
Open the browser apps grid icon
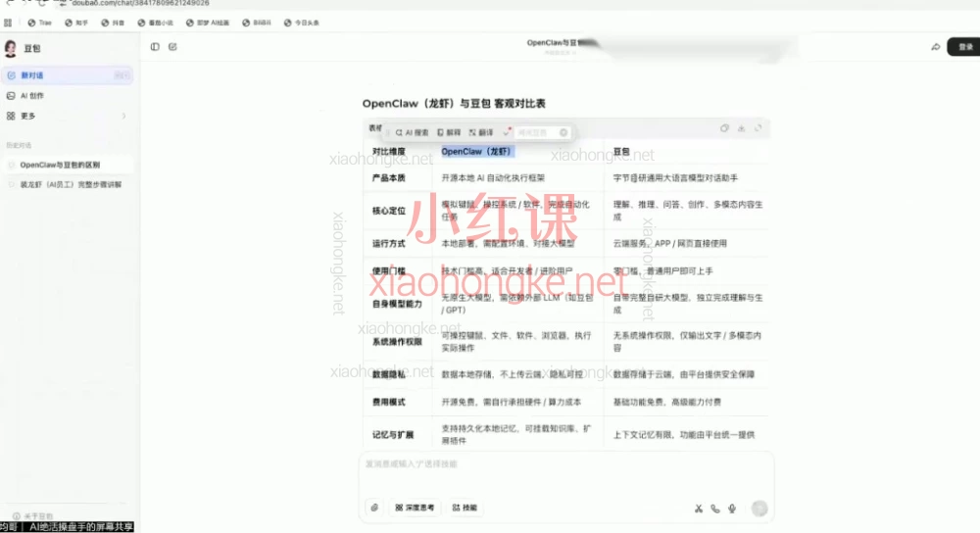8,23
